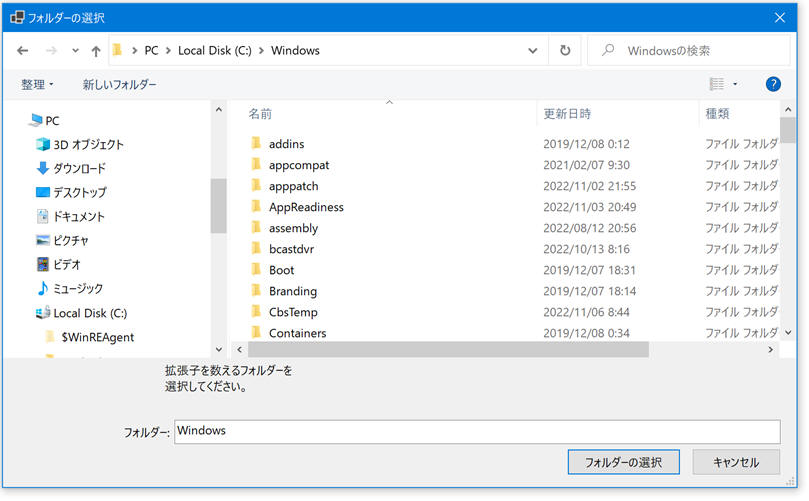Go up one folder level

coord(96,51)
